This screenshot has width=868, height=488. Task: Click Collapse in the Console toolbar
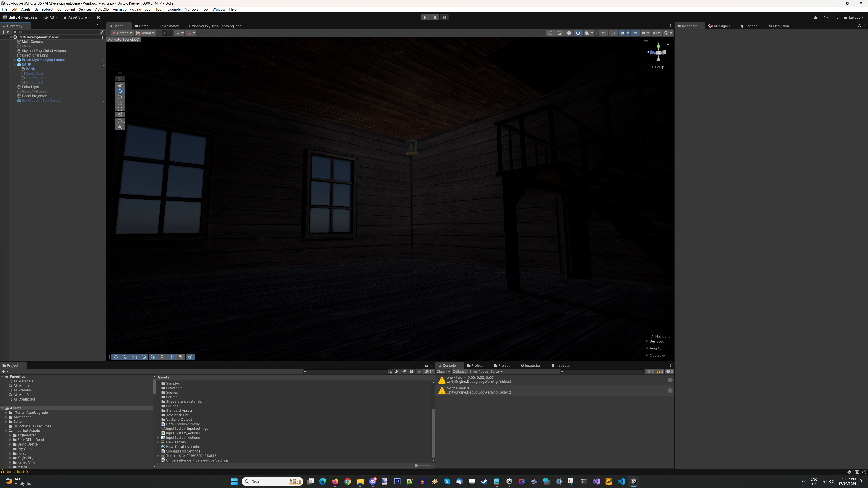pos(460,371)
